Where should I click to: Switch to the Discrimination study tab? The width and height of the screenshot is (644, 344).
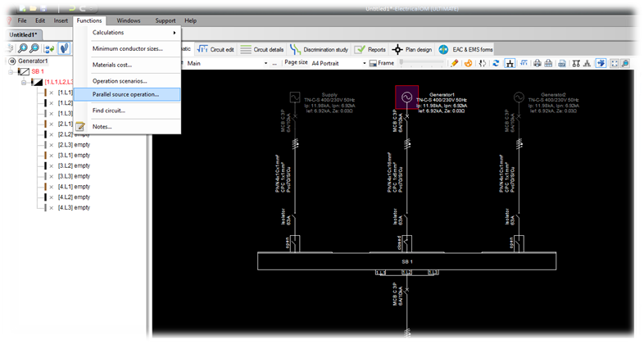click(319, 50)
